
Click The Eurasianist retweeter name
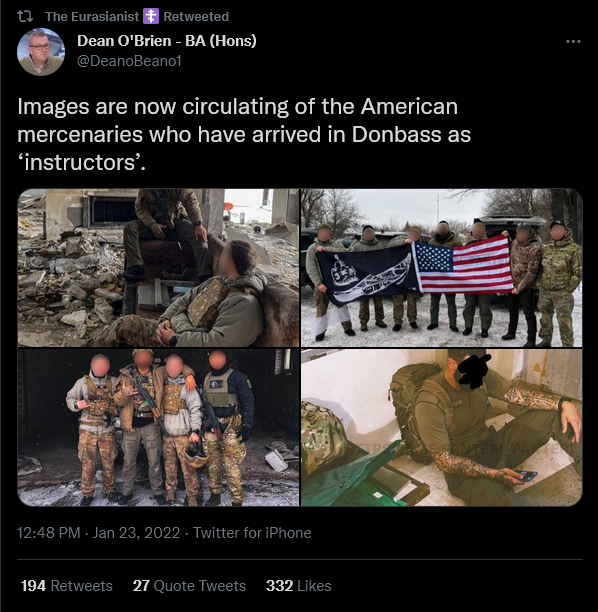coord(92,16)
